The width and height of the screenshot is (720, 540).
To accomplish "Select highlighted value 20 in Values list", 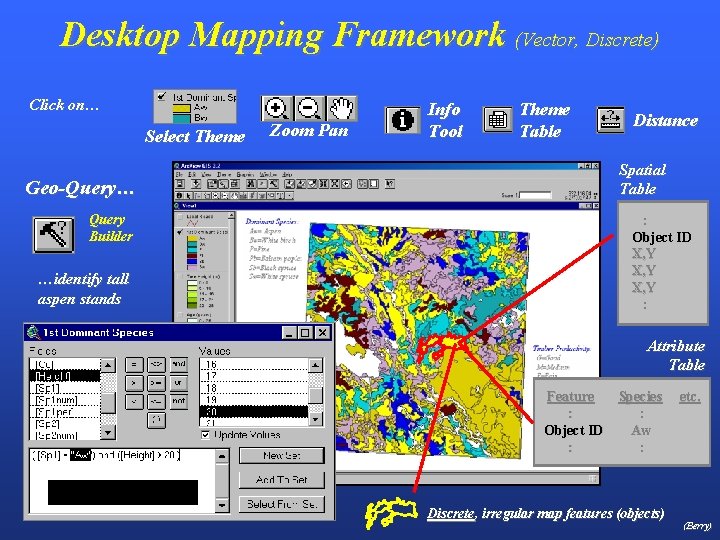I will (254, 412).
